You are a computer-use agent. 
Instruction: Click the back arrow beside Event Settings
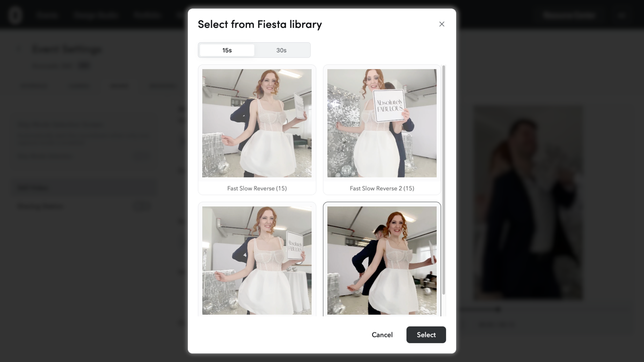coord(19,49)
